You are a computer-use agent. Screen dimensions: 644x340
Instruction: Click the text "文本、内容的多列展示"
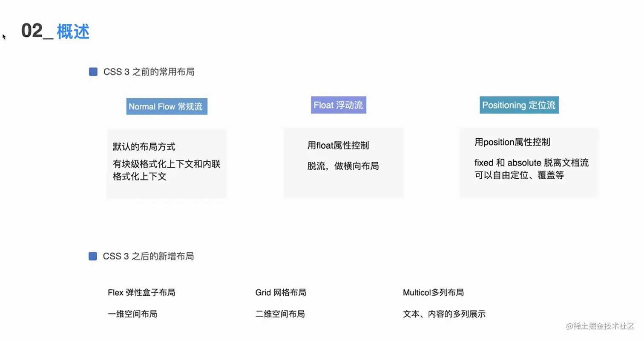(444, 314)
